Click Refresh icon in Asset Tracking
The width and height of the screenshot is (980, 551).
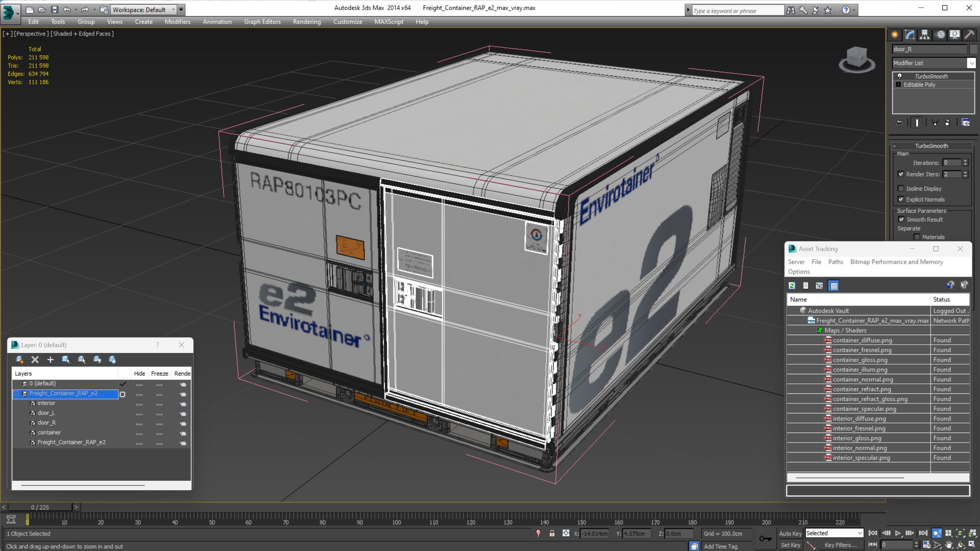(x=792, y=286)
